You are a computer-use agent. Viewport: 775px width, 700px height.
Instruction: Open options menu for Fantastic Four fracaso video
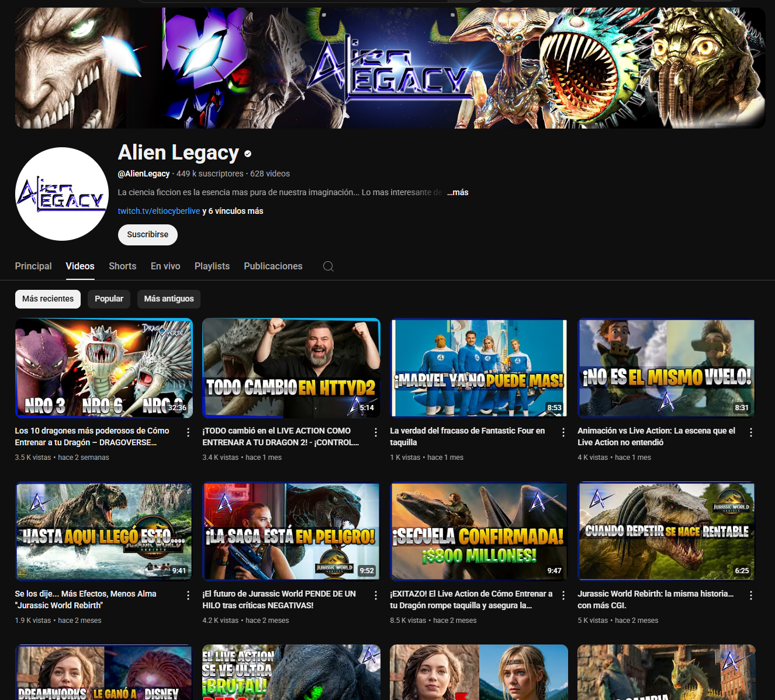[x=563, y=432]
